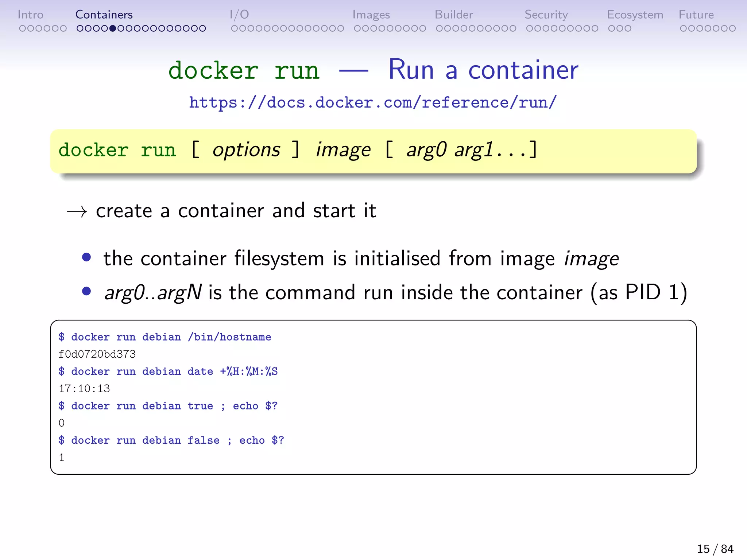Select the filled current-slide dot under Containers
This screenshot has width=747, height=560.
(x=113, y=28)
